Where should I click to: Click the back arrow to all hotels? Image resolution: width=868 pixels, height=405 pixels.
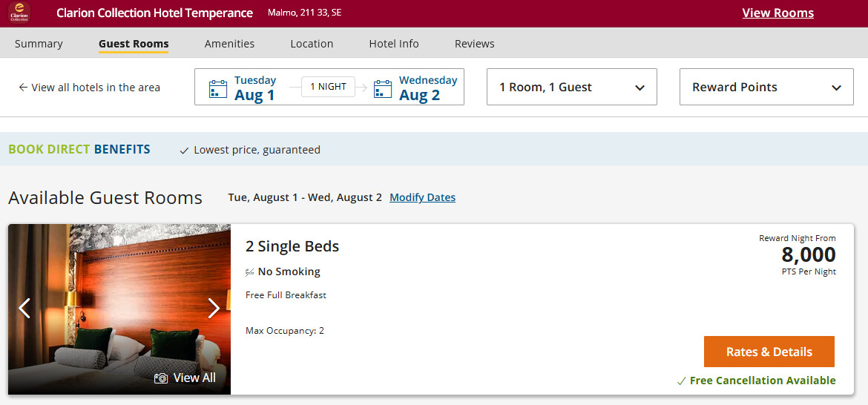(23, 88)
